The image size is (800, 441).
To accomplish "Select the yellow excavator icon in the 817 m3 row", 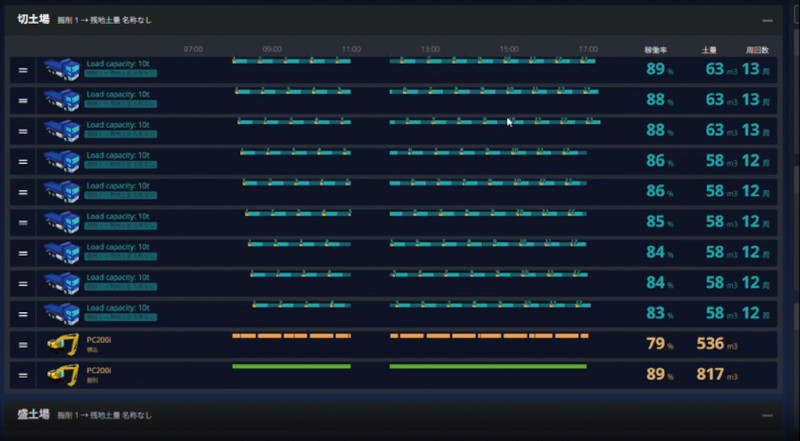I will (63, 375).
